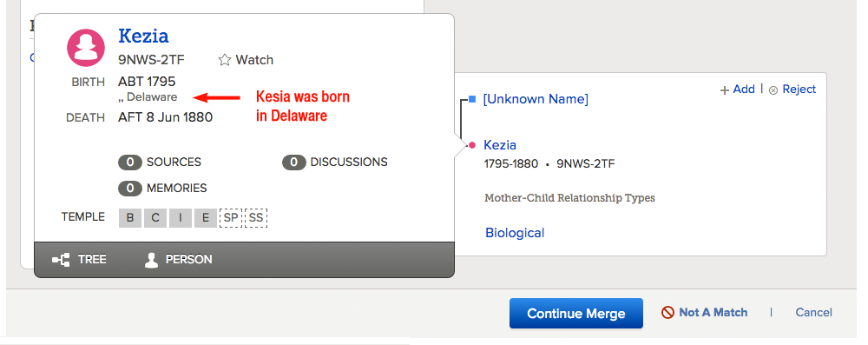
Task: Select the B temple ordinance box
Action: click(x=130, y=218)
